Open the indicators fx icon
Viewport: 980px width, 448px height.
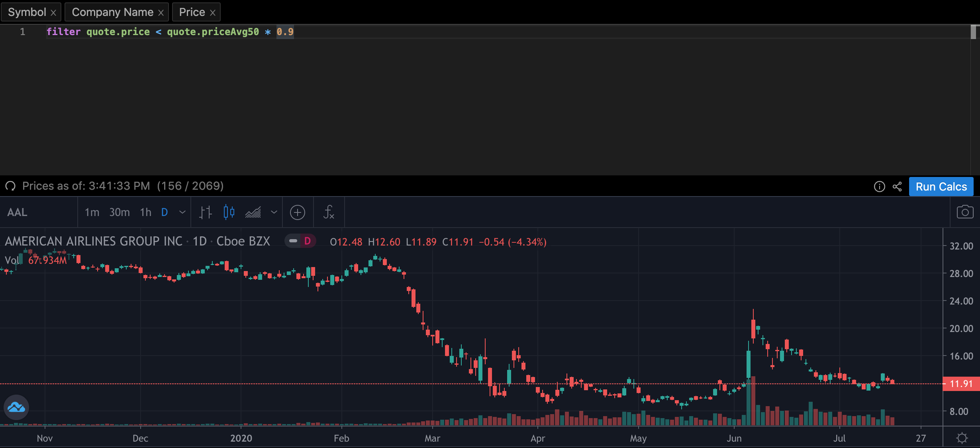[328, 212]
